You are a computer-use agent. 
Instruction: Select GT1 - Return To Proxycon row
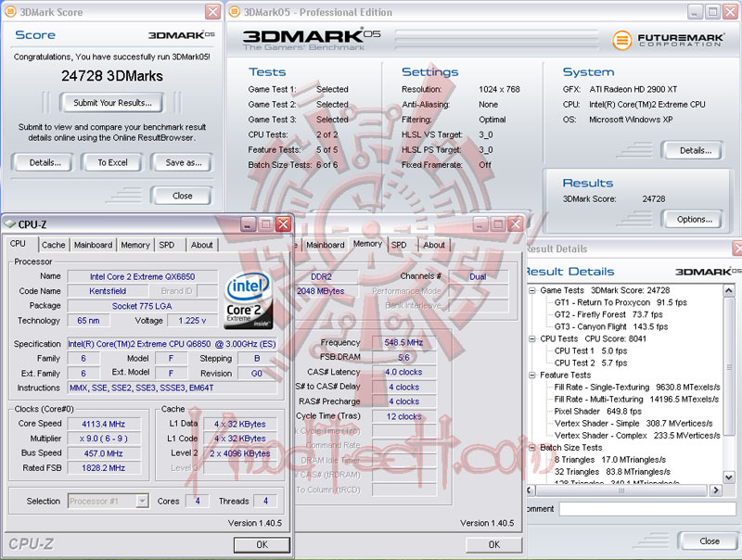click(x=620, y=302)
